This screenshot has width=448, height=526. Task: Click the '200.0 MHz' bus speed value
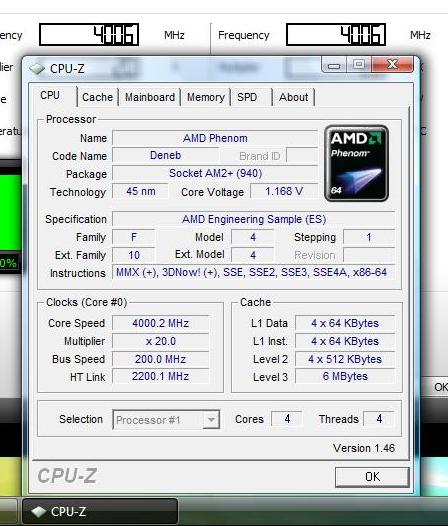pyautogui.click(x=160, y=359)
